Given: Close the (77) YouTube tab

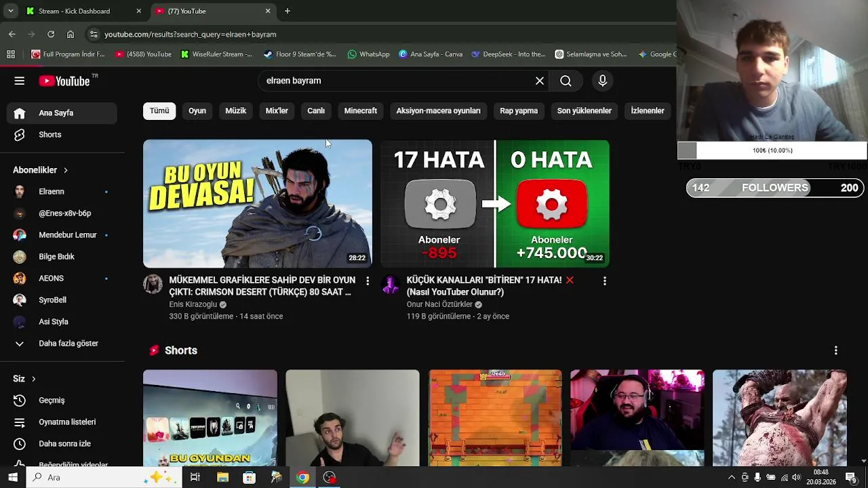Looking at the screenshot, I should tap(268, 11).
